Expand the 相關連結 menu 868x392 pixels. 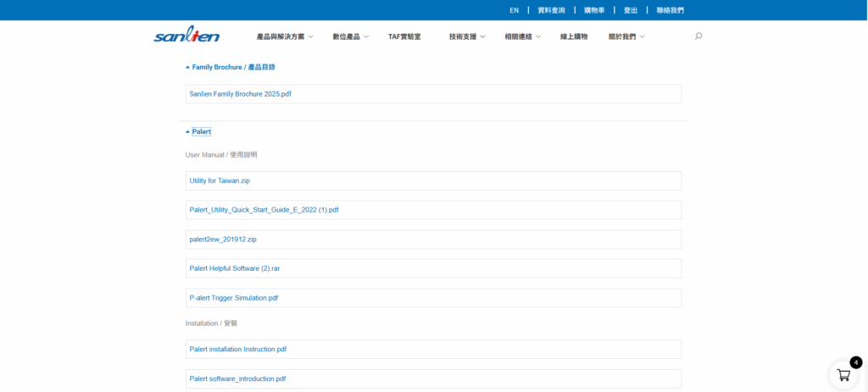(x=522, y=36)
